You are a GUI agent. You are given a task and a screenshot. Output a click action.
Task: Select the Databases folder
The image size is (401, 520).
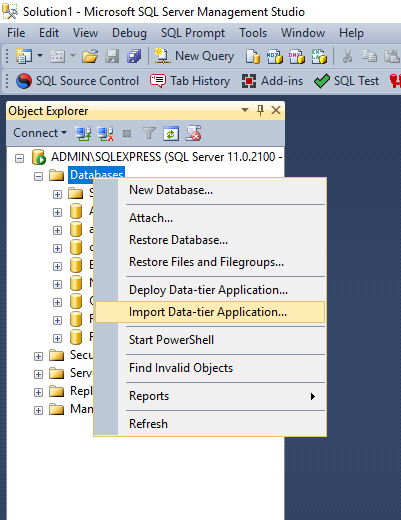[x=97, y=175]
